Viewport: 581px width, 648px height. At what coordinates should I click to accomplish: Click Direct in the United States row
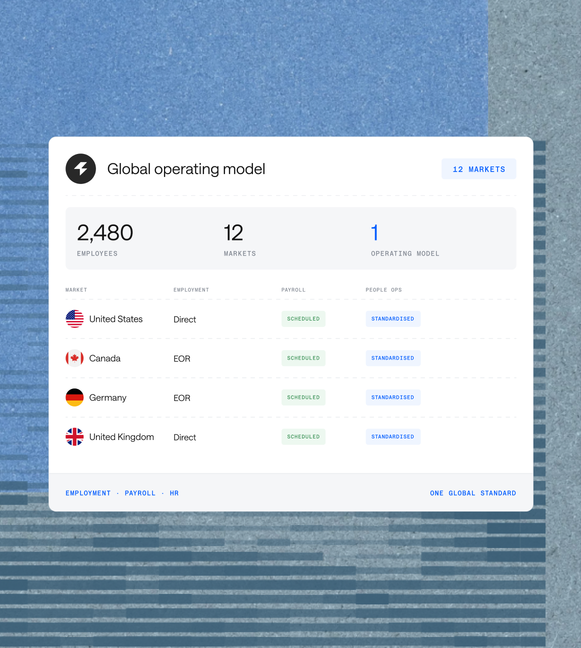click(185, 319)
